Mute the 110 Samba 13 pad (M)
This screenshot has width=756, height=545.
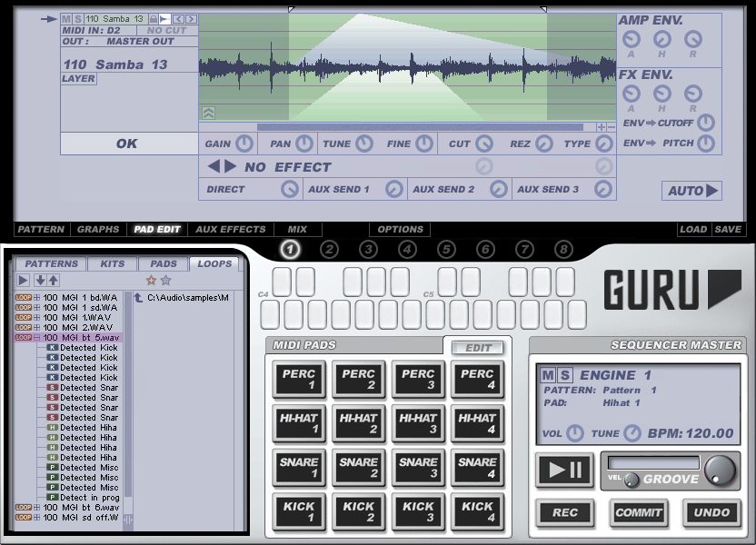click(x=66, y=19)
